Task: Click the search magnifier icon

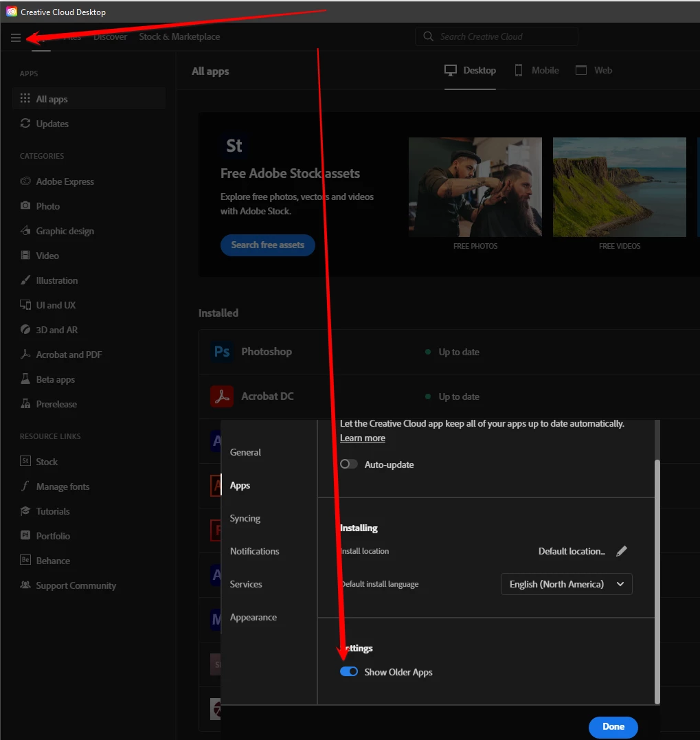Action: (x=428, y=36)
